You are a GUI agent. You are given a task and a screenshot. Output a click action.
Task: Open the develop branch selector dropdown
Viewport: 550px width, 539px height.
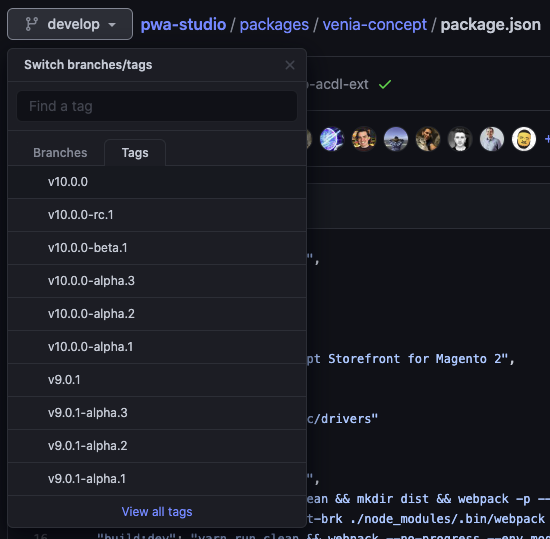[70, 24]
